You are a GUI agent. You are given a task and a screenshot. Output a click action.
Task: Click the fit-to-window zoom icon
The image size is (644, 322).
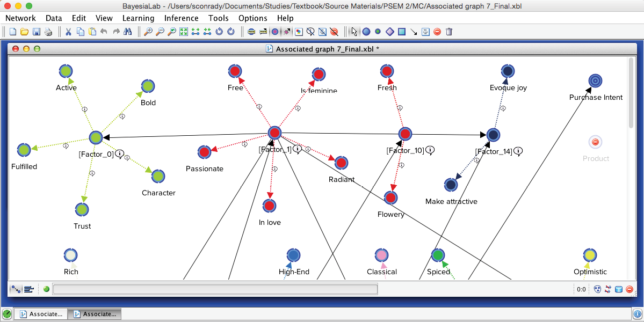click(184, 32)
